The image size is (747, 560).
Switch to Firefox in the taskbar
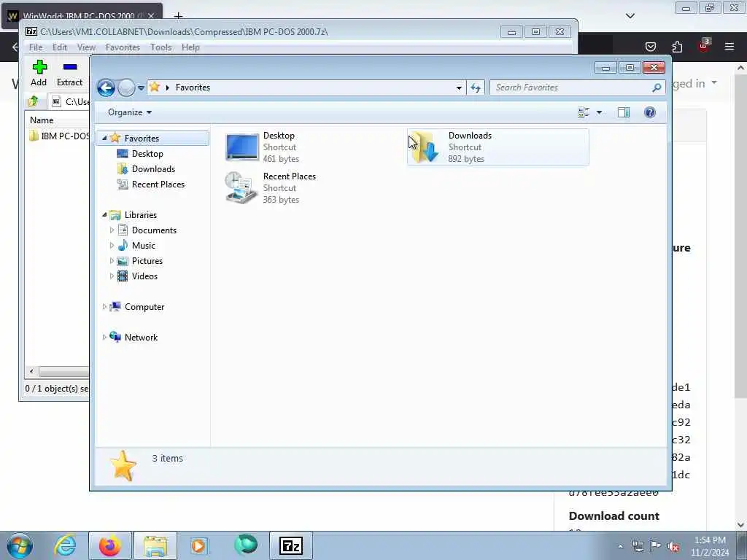point(110,545)
